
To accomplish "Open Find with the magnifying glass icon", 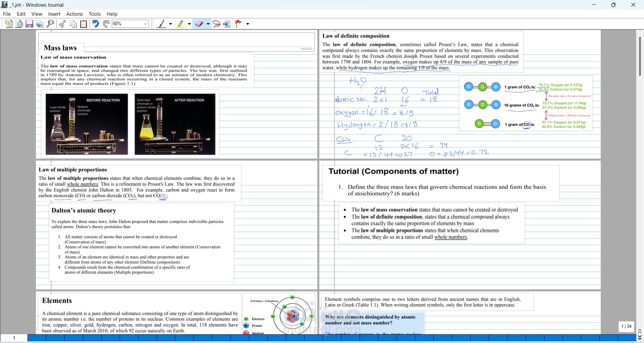I will tap(50, 24).
